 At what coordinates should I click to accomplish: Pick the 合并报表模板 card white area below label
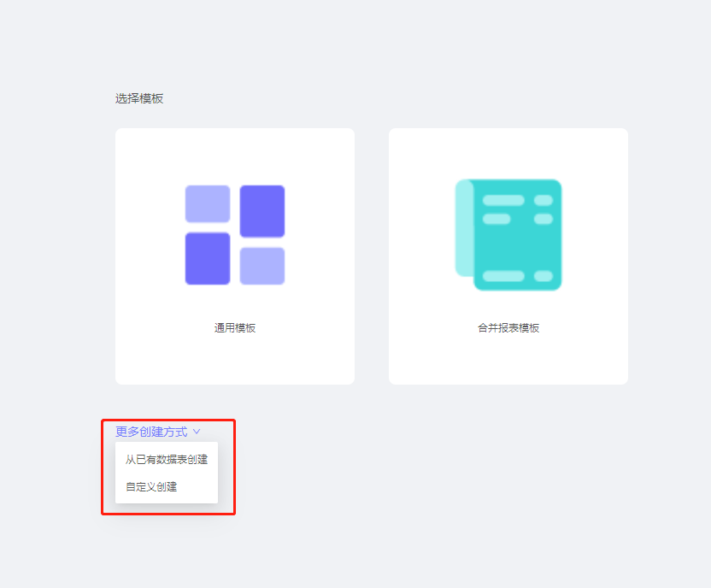508,359
